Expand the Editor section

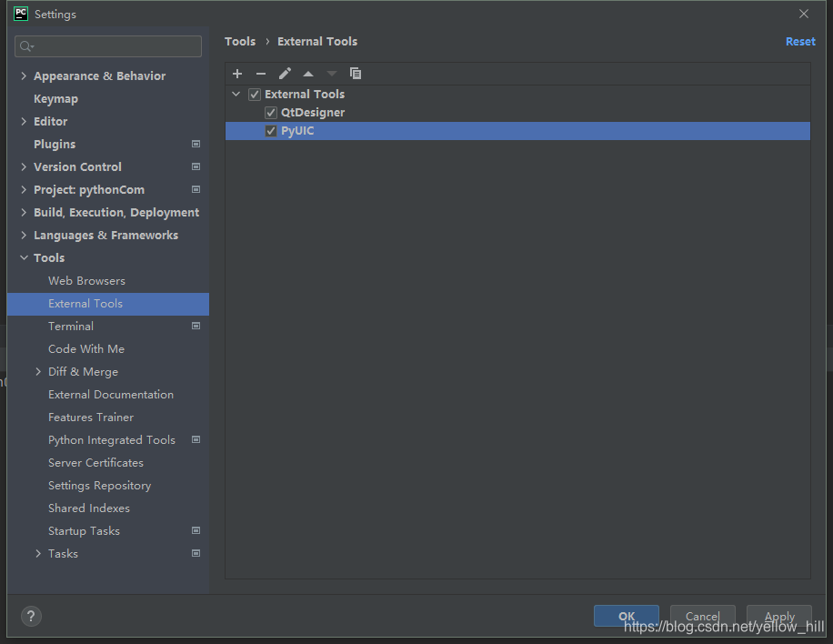pyautogui.click(x=24, y=122)
